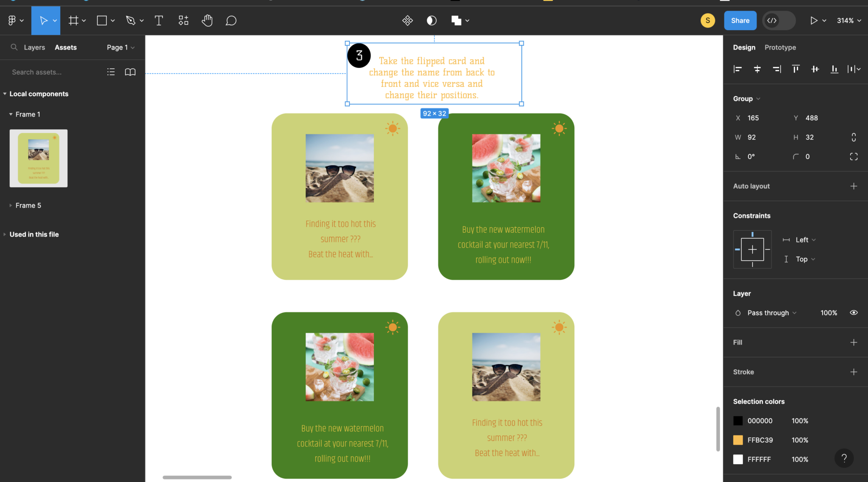Click the Create component icon
868x482 pixels.
tap(407, 20)
